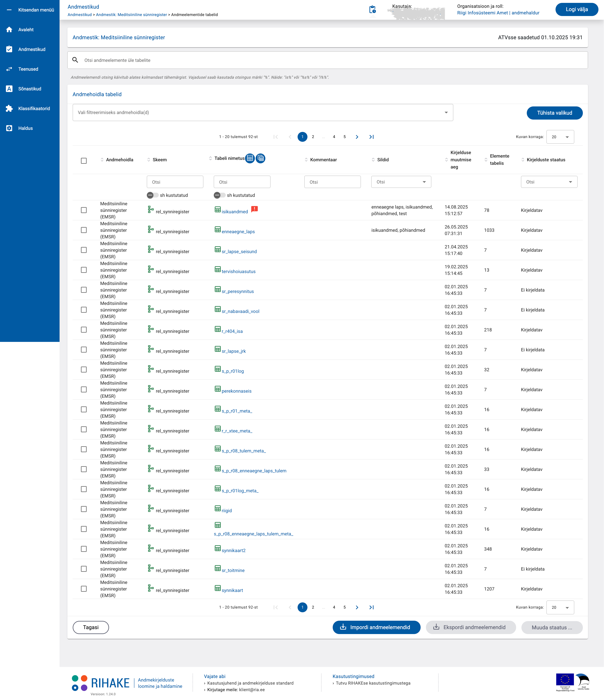Open the Vali filtreerimiseks andmehoidla(d) dropdown

[263, 113]
